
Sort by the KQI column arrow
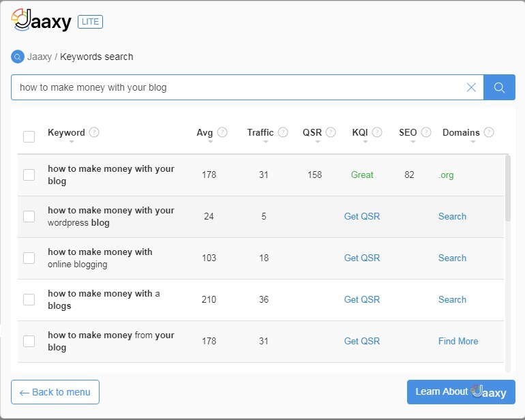[x=365, y=142]
